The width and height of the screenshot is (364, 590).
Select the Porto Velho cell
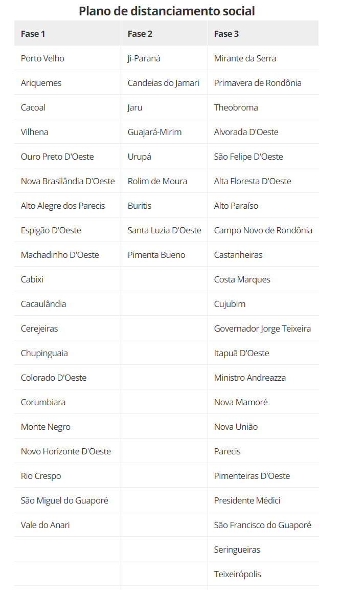(x=42, y=58)
